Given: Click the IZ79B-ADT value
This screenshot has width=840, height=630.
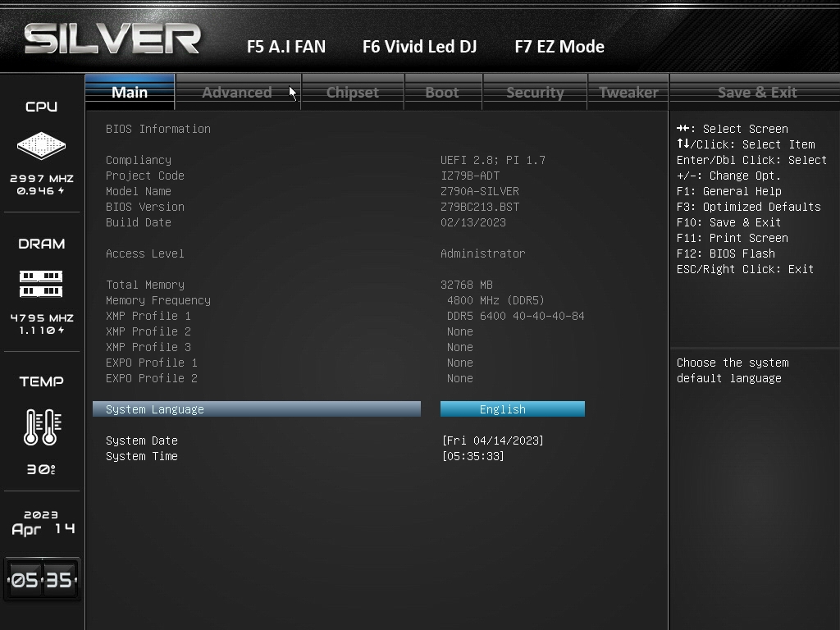Looking at the screenshot, I should coord(470,176).
